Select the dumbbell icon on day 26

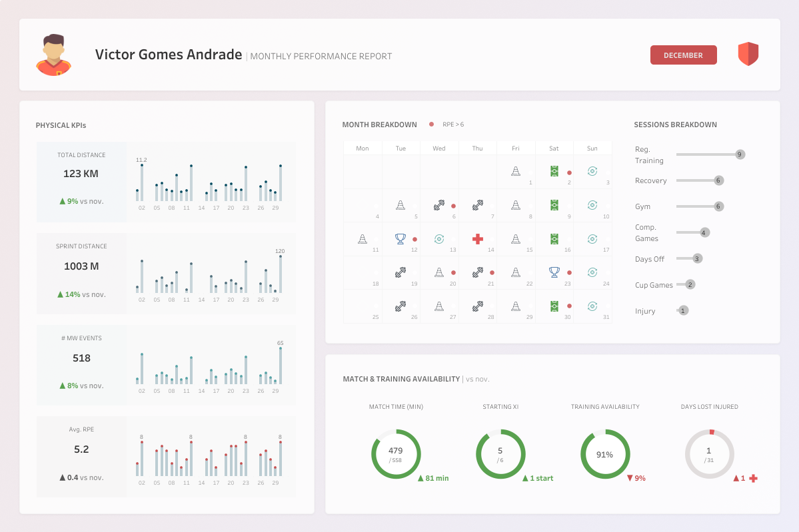(x=400, y=306)
